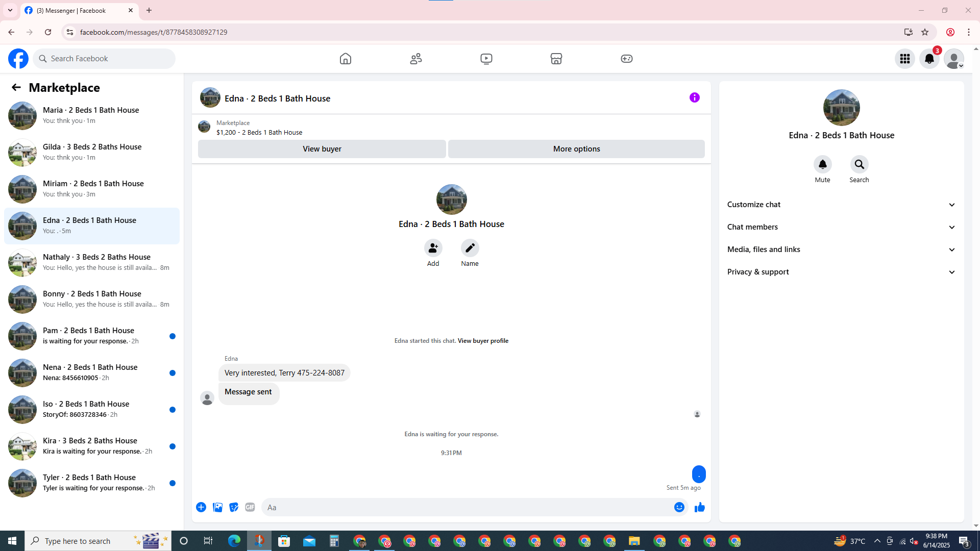Select Edna's message with phone number
The height and width of the screenshot is (551, 980).
[x=284, y=373]
